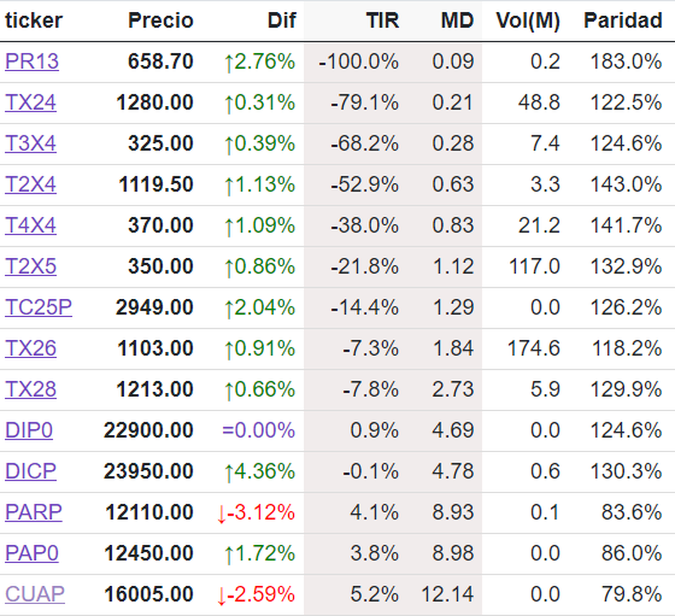Screen dimensions: 675x616
Task: Sort by the Paridad column header
Action: click(x=623, y=21)
